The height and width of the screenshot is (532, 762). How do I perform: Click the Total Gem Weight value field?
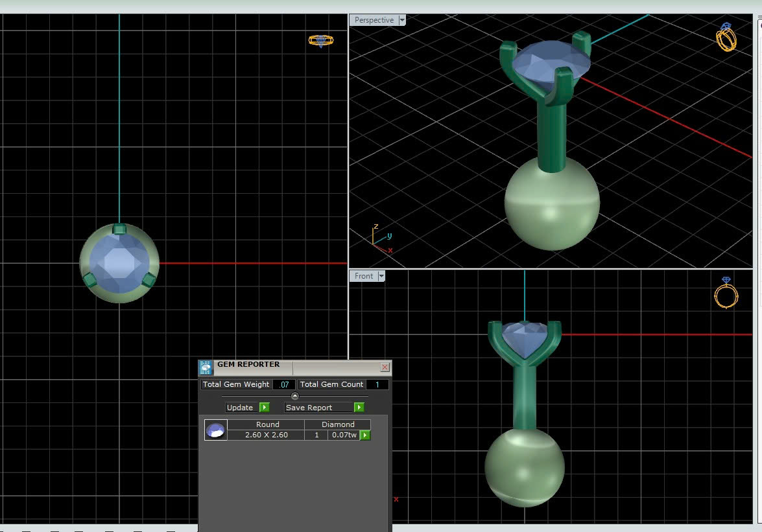coord(283,384)
